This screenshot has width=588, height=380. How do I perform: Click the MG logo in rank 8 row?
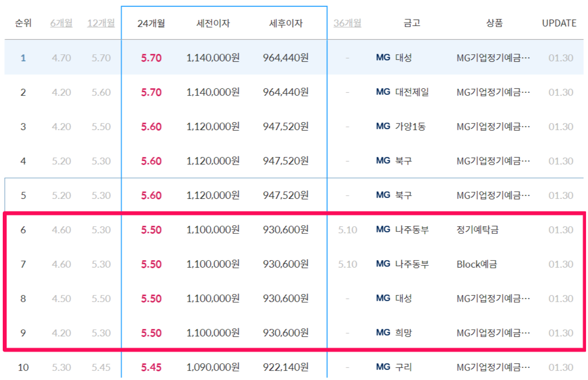tap(383, 298)
